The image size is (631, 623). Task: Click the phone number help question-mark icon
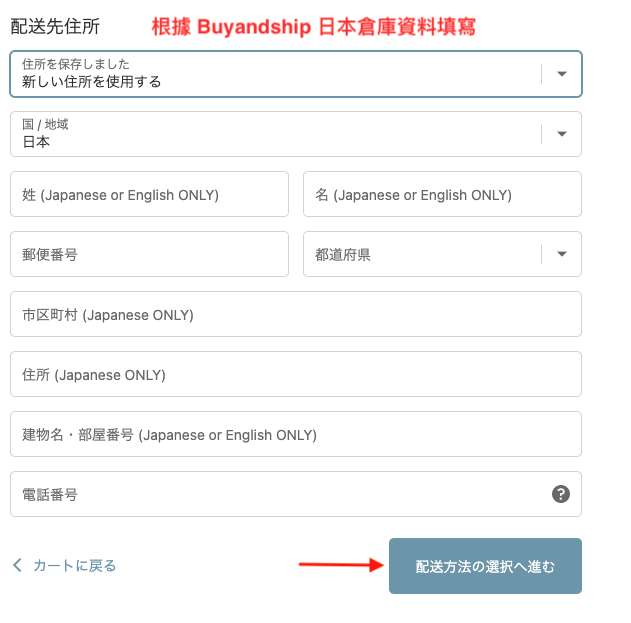click(561, 494)
